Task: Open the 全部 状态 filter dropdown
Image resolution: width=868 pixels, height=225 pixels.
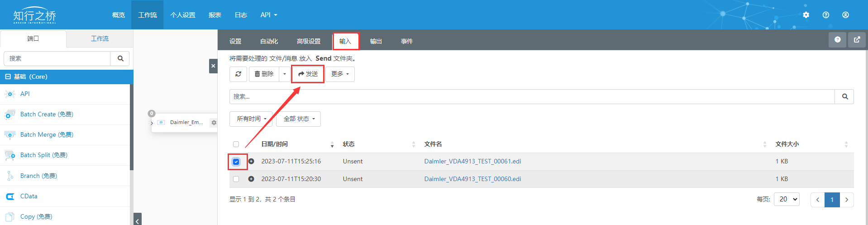Action: [x=299, y=119]
